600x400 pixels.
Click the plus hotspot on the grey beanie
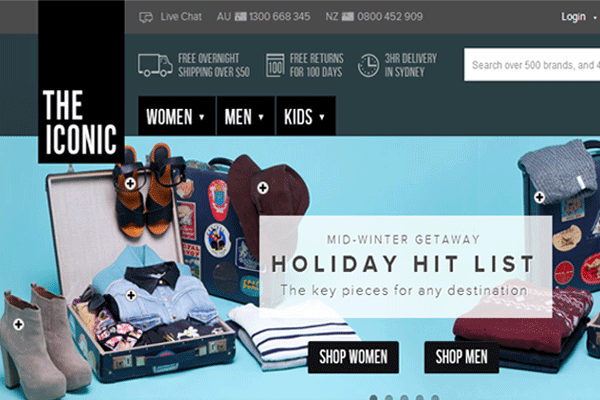coord(540,198)
